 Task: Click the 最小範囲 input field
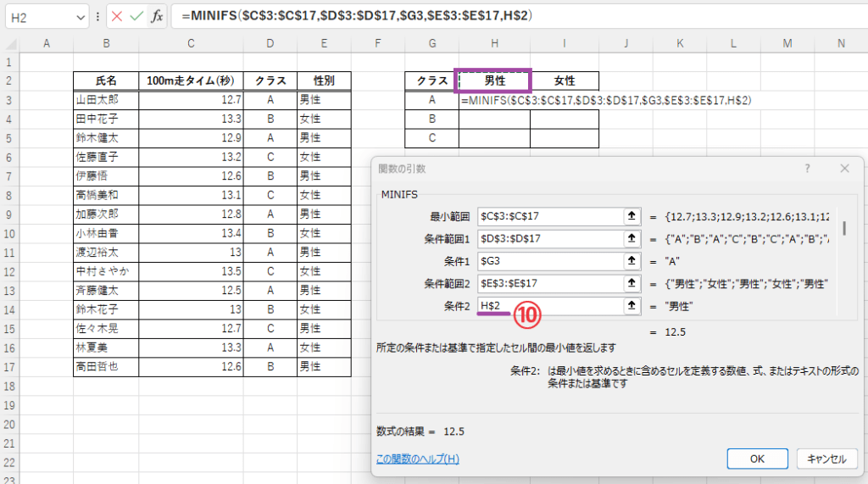click(548, 216)
